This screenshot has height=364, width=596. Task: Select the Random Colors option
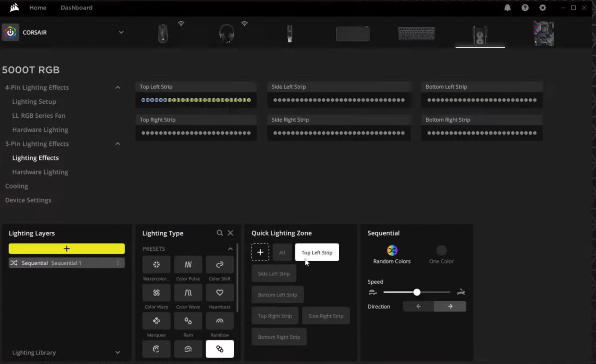392,251
